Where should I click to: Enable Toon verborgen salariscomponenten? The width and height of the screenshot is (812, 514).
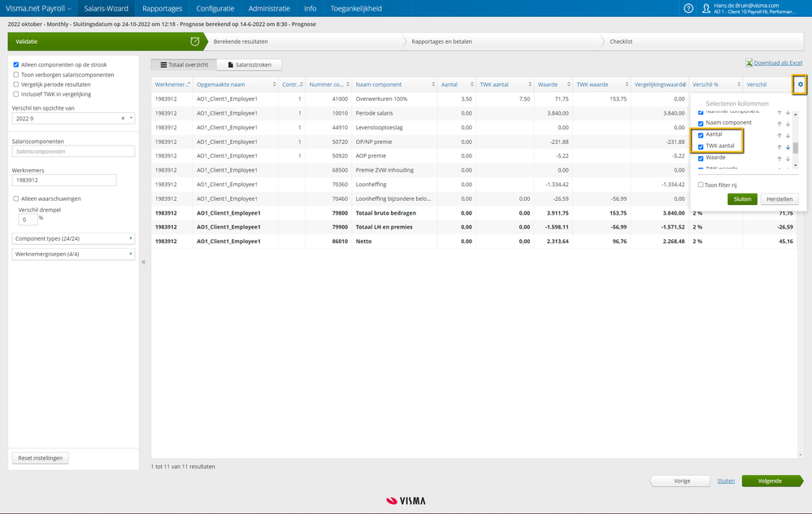pos(16,75)
